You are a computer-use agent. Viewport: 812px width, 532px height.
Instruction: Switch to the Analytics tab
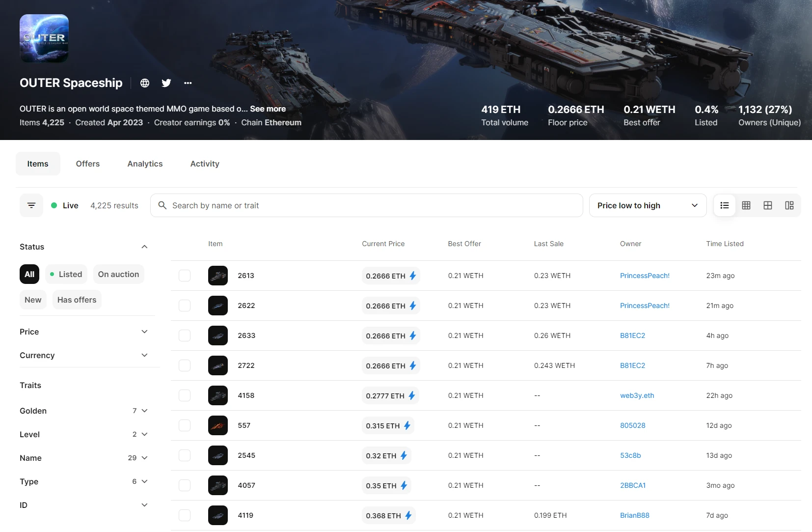[145, 164]
